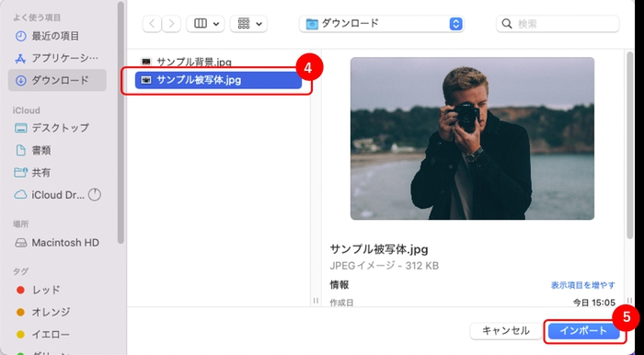
Task: Click the photographer preview image
Action: coord(472,138)
